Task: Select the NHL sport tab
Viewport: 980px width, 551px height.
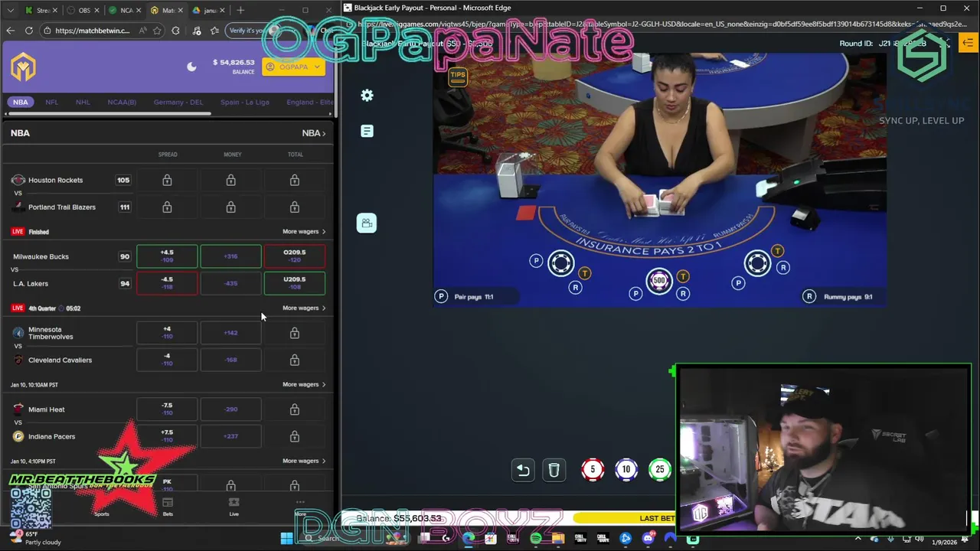Action: click(83, 102)
